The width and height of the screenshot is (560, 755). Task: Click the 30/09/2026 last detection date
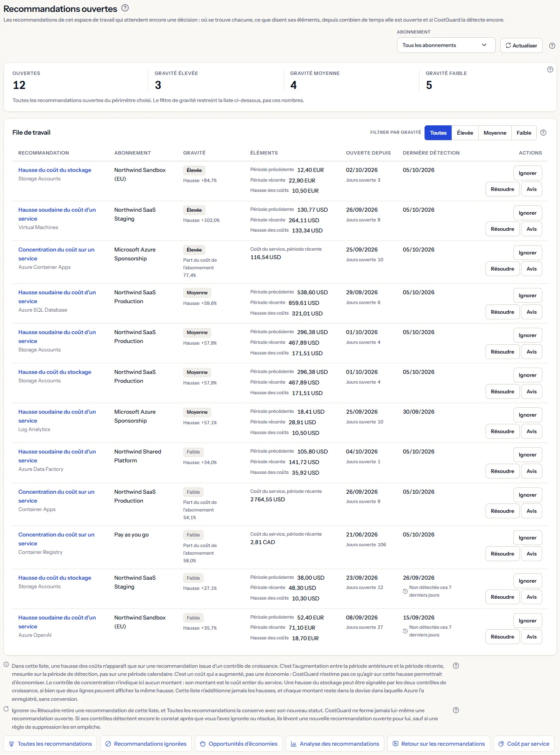[x=418, y=412]
